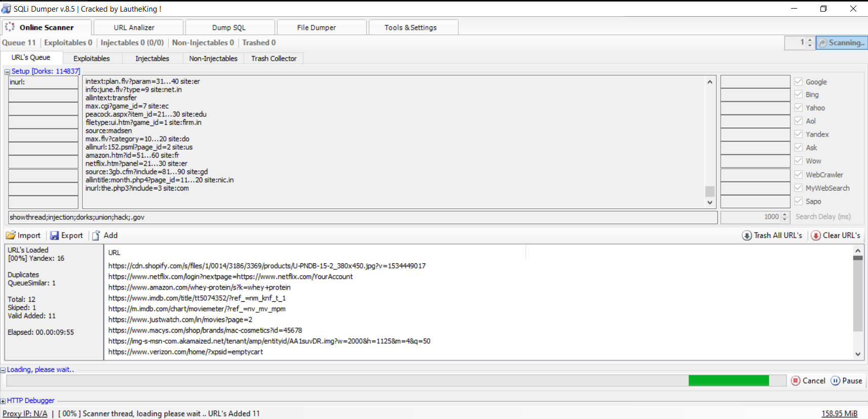Toggle the Sapo search engine checkbox
This screenshot has width=868, height=419.
[x=798, y=201]
